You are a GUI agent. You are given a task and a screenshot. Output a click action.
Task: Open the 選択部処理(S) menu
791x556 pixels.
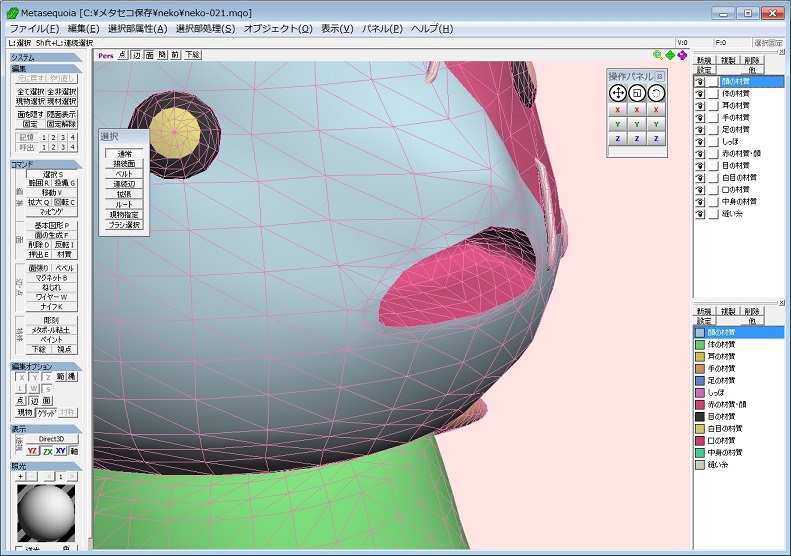[x=205, y=28]
